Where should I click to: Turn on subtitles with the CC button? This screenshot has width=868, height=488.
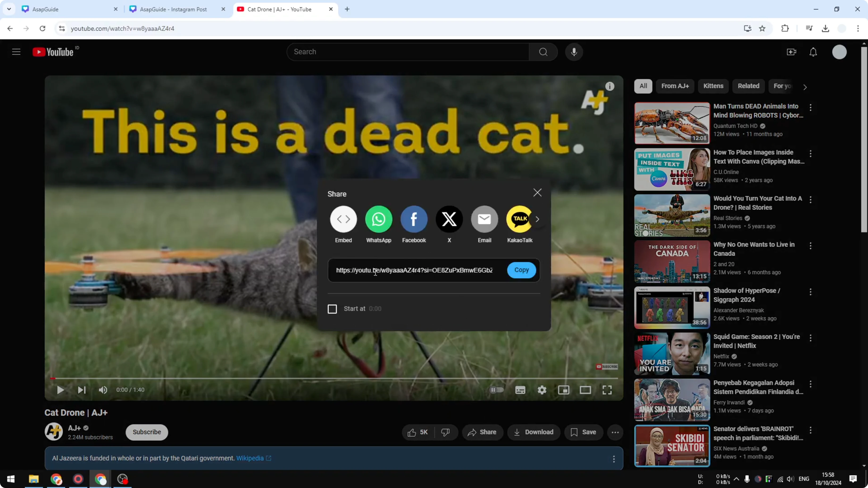520,390
